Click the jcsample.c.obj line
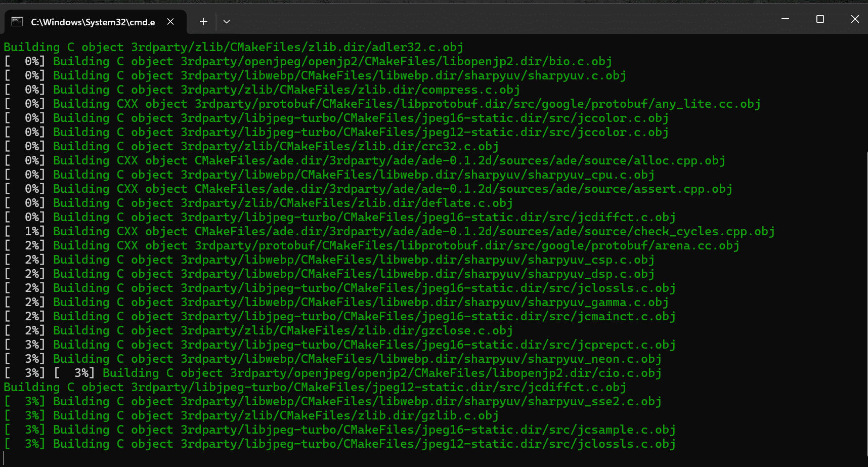This screenshot has height=467, width=868. (x=340, y=430)
